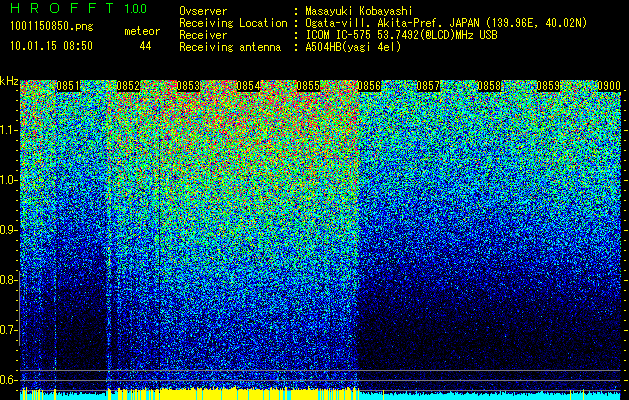Click the Receiving Location label
The width and height of the screenshot is (629, 400).
click(x=233, y=23)
